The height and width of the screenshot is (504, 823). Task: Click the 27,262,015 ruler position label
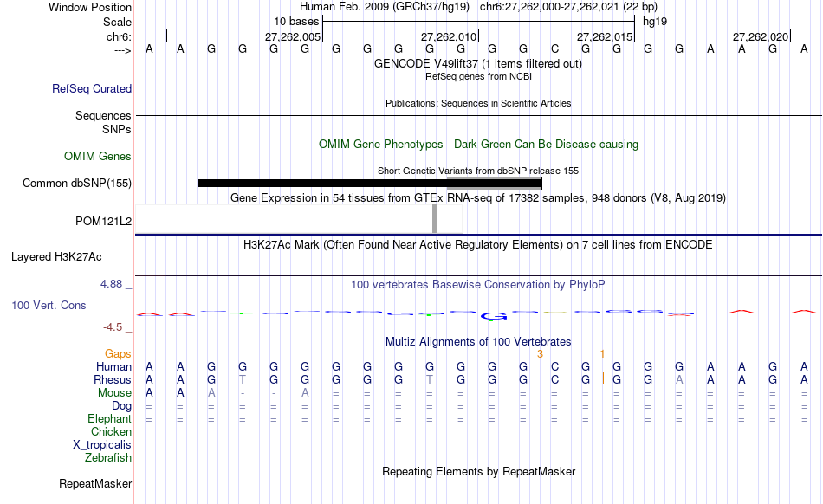coord(604,36)
